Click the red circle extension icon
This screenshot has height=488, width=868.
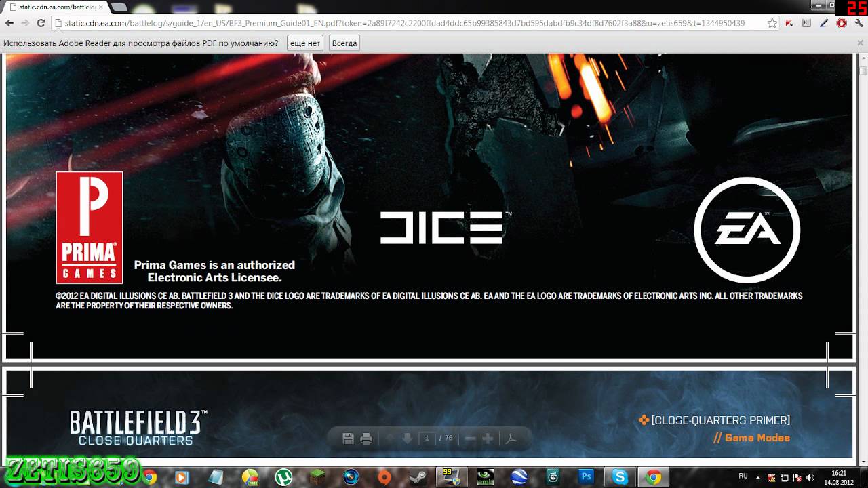click(842, 23)
